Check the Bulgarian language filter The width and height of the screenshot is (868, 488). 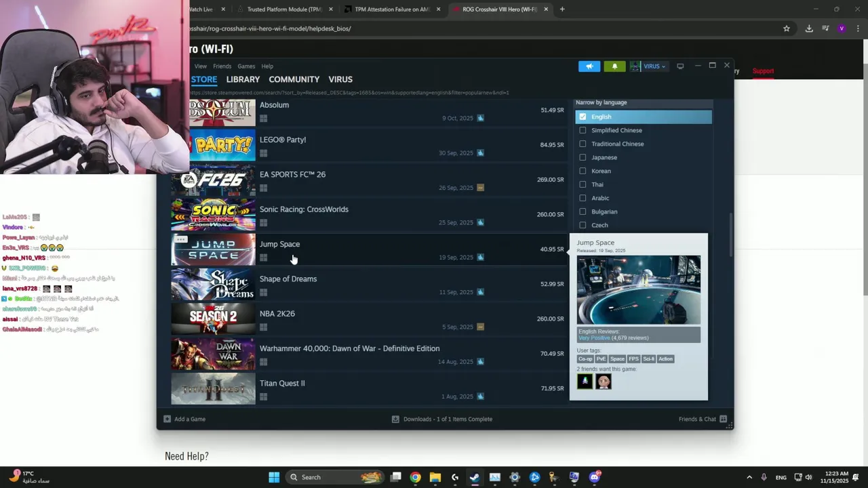coord(583,211)
